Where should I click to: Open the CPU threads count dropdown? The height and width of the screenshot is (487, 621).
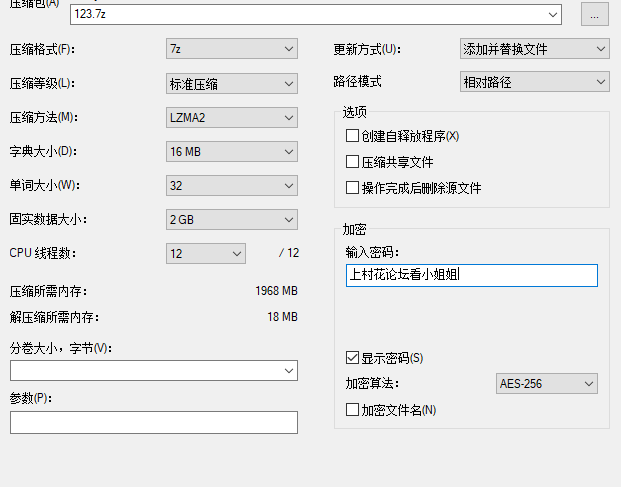coord(206,253)
